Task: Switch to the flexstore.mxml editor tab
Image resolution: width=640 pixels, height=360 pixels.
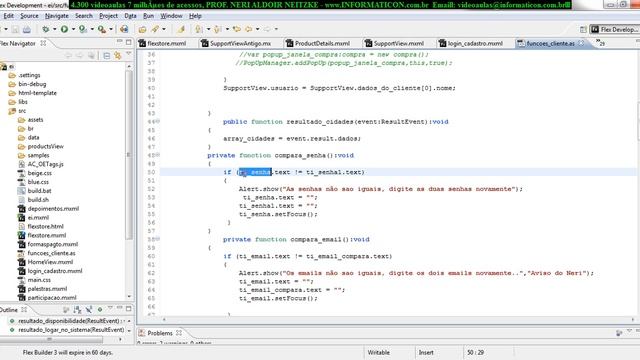Action: pos(162,43)
